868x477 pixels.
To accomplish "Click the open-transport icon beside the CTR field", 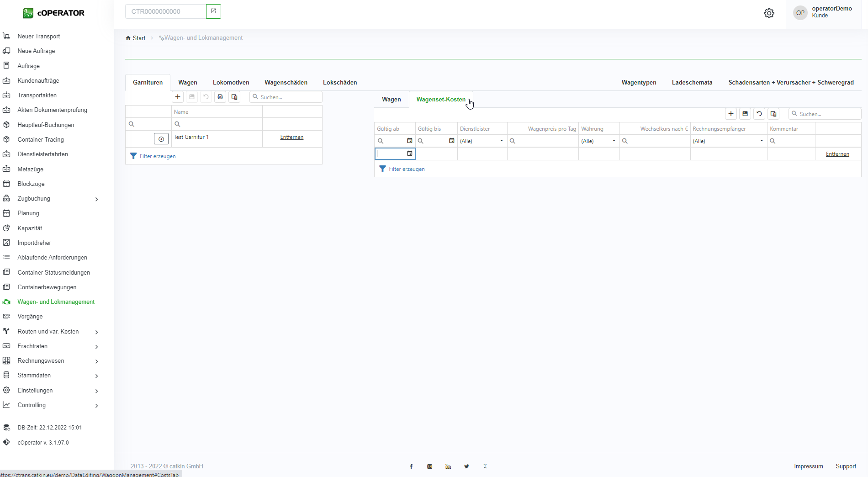I will coord(213,11).
